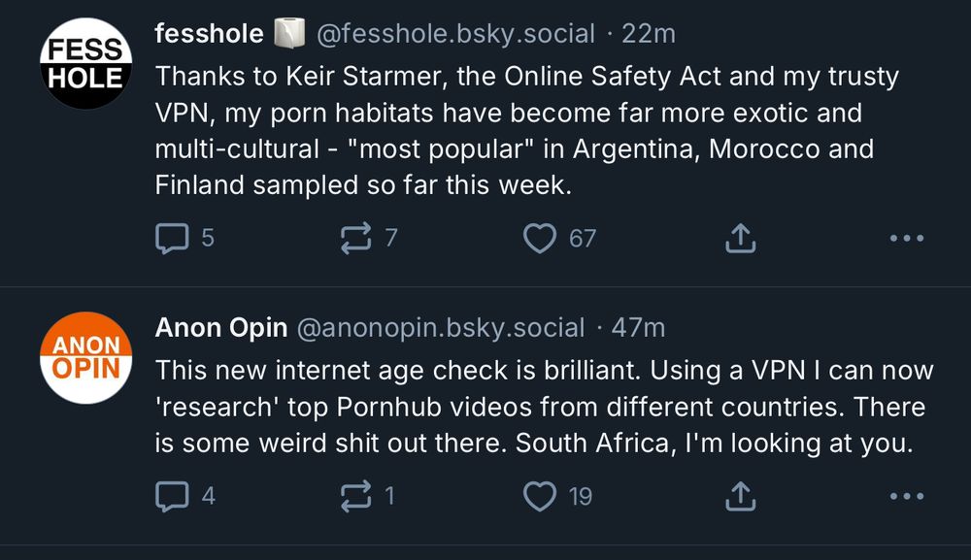Open the @anonopin.bsky.social handle
Screen dimensions: 971x560
pos(440,328)
